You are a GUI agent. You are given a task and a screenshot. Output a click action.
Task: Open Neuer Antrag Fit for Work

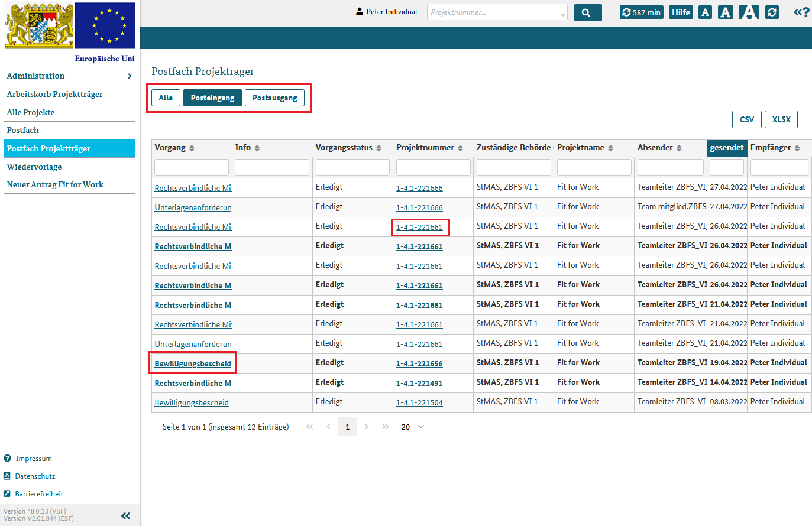point(69,185)
